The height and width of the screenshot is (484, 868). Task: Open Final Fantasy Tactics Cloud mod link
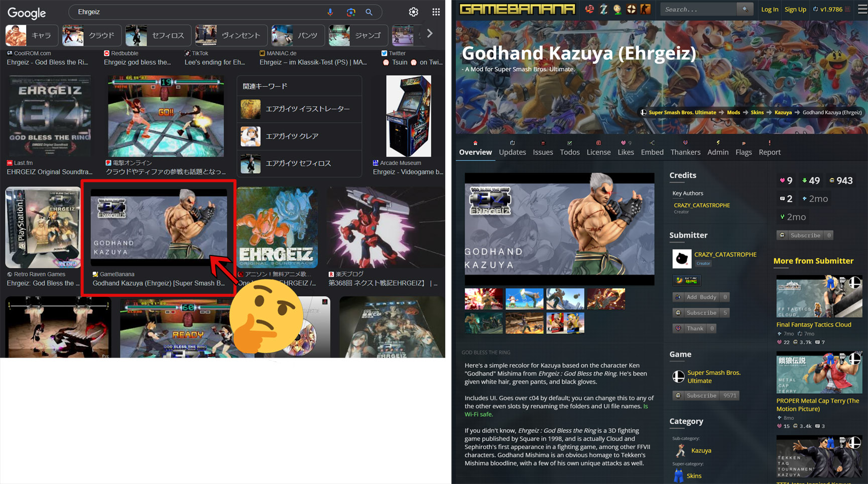pyautogui.click(x=814, y=325)
